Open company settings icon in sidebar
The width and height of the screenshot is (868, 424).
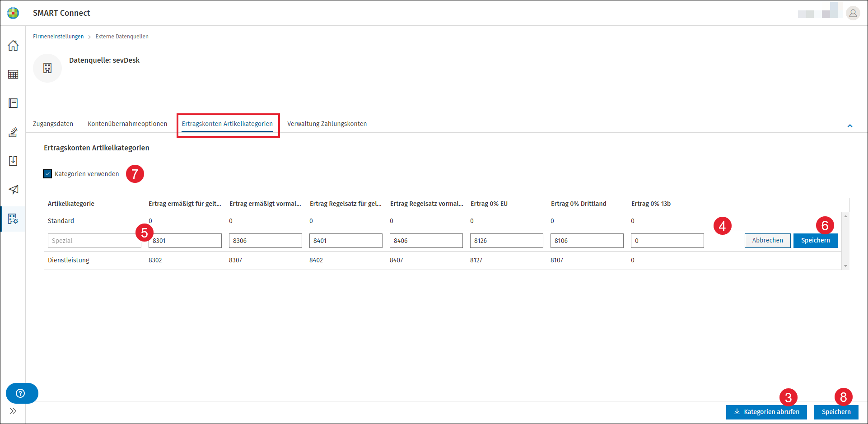[x=13, y=219]
